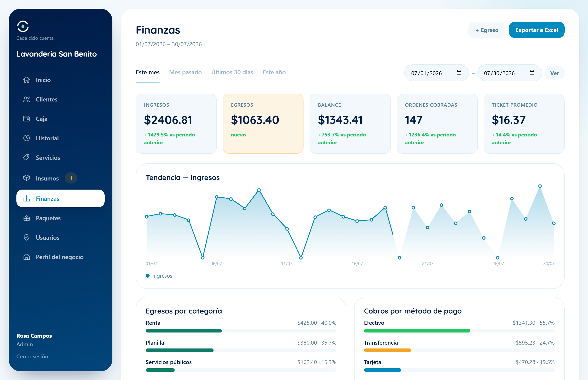588x380 pixels.
Task: Click the Cobros por método de pago heading
Action: (x=413, y=311)
